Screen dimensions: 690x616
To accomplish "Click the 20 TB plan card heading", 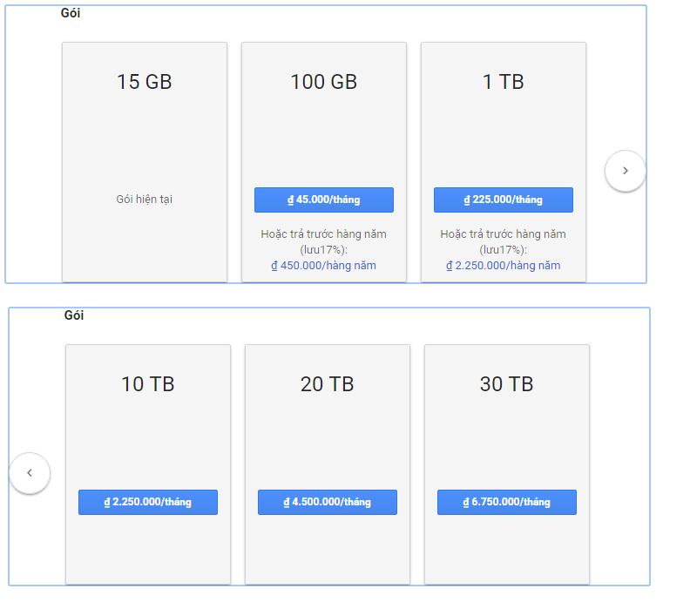I will tap(328, 384).
